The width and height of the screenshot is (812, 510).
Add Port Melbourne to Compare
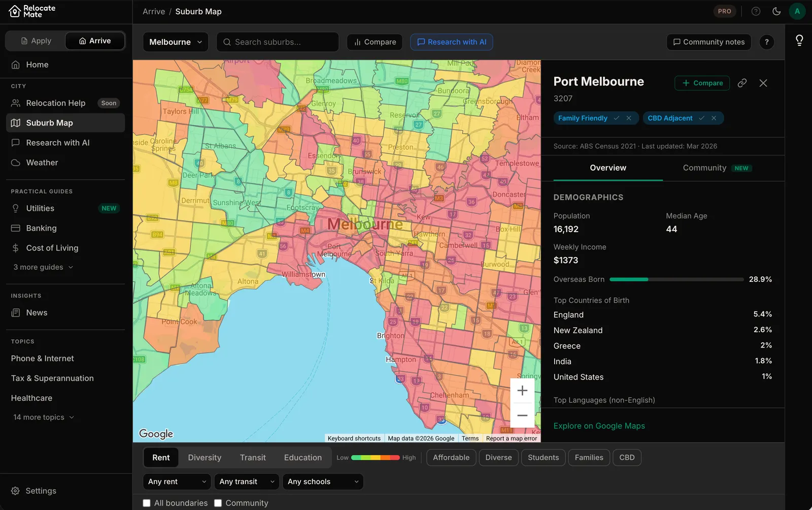pyautogui.click(x=702, y=83)
